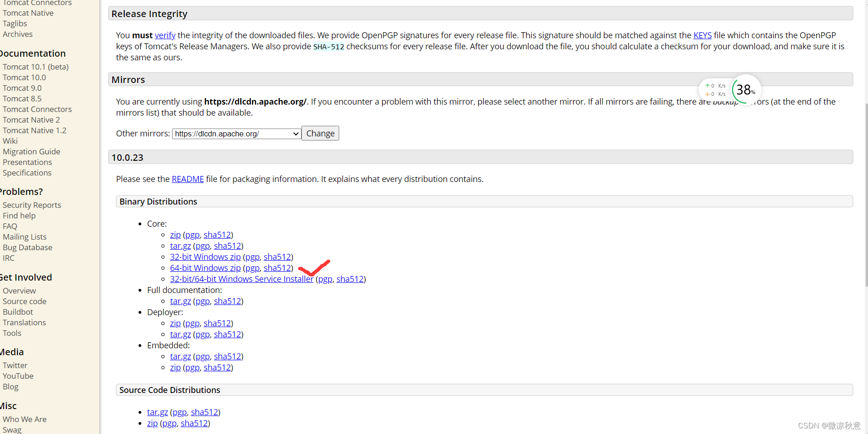Image resolution: width=868 pixels, height=434 pixels.
Task: Download the Core tar.gz file
Action: coord(180,246)
